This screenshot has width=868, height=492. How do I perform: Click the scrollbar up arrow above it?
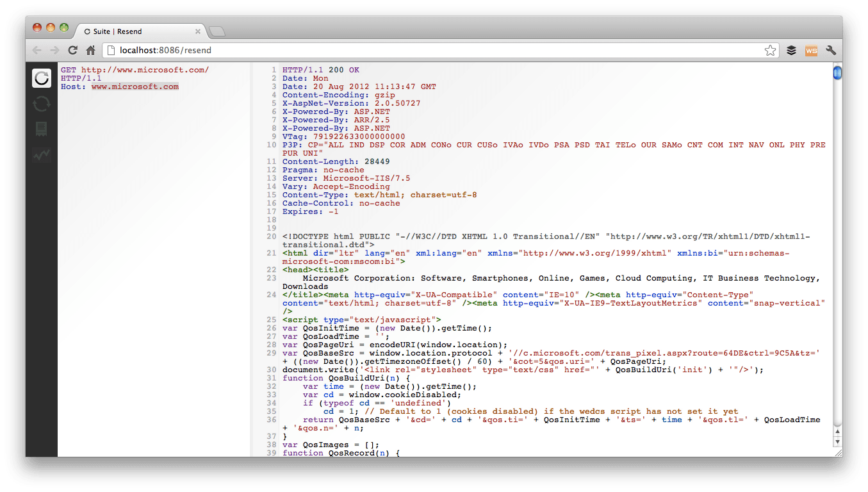click(x=837, y=432)
